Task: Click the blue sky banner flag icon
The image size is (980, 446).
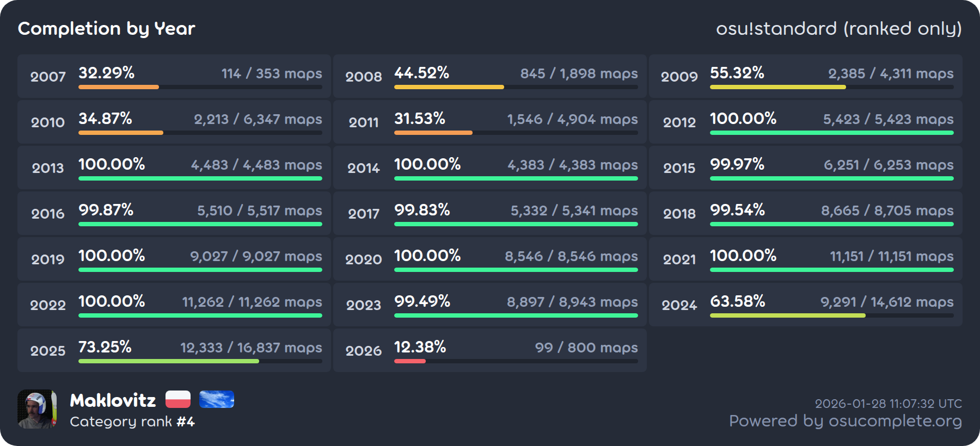Action: click(x=216, y=399)
